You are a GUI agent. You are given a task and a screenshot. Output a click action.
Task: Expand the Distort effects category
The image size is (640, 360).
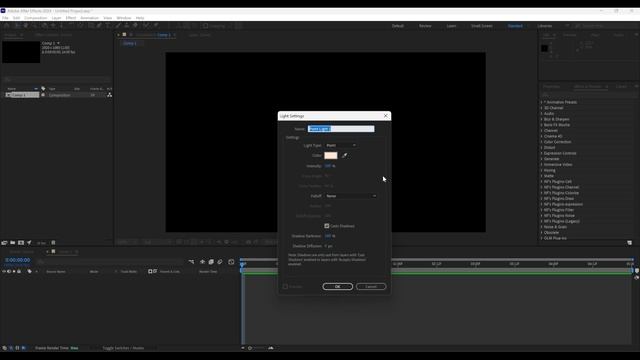coord(542,147)
